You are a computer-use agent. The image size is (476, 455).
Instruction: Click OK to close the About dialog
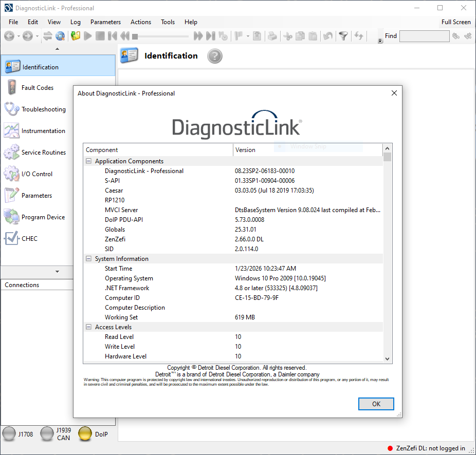pyautogui.click(x=376, y=404)
